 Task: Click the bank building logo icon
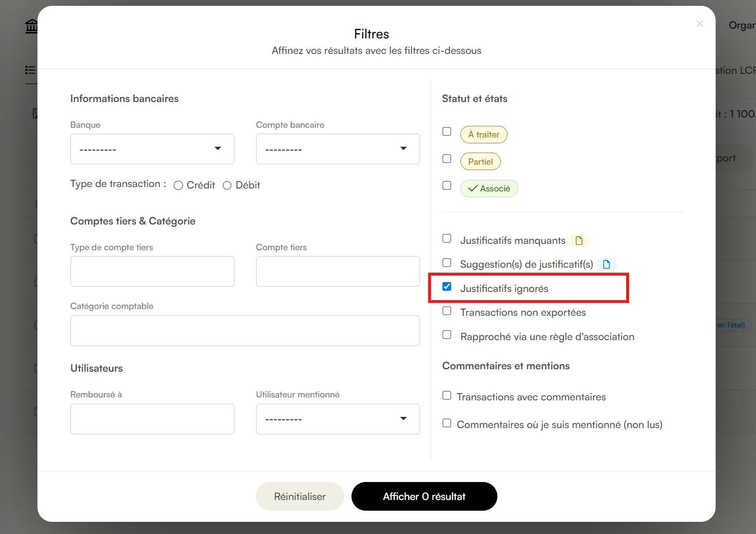pos(31,26)
